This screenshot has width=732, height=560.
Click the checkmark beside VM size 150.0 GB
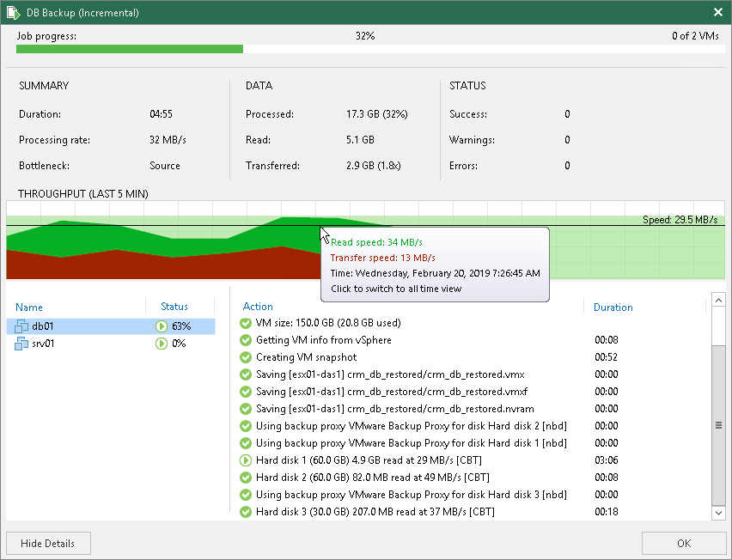(246, 324)
